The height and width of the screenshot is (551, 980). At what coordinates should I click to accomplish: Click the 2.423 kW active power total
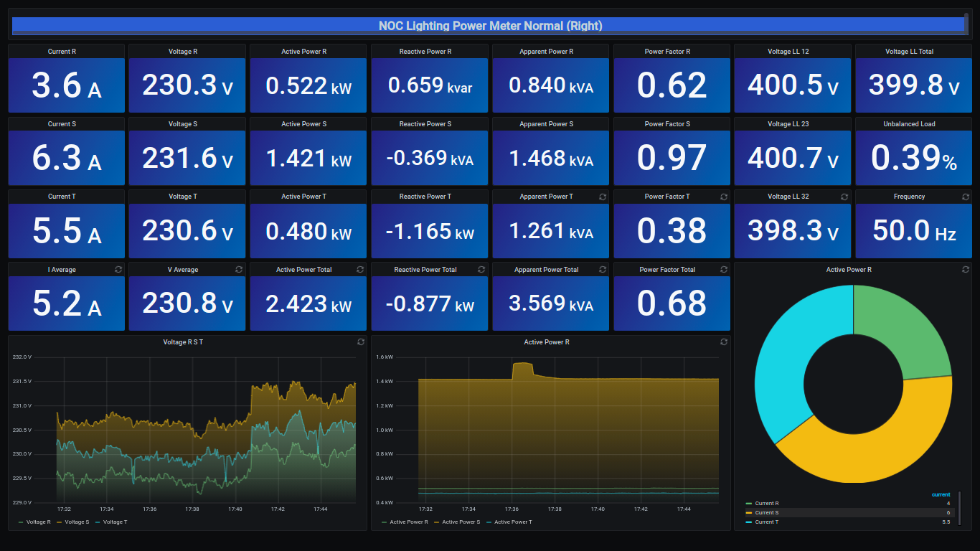pos(308,303)
